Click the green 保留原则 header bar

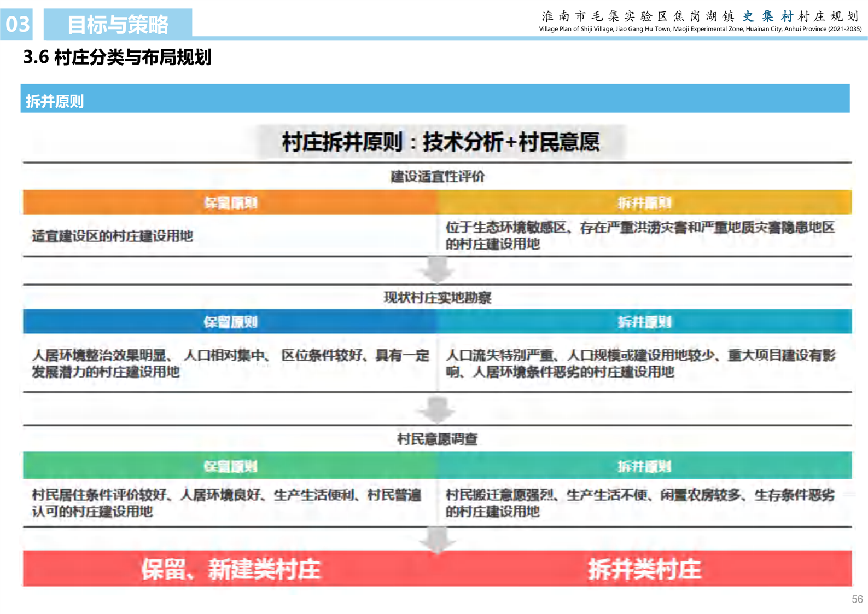(x=230, y=466)
